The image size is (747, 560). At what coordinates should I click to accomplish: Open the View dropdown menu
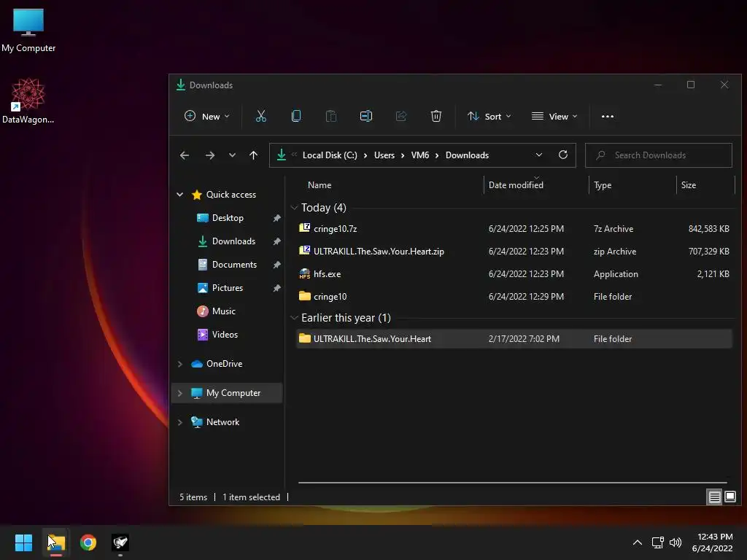pyautogui.click(x=554, y=116)
